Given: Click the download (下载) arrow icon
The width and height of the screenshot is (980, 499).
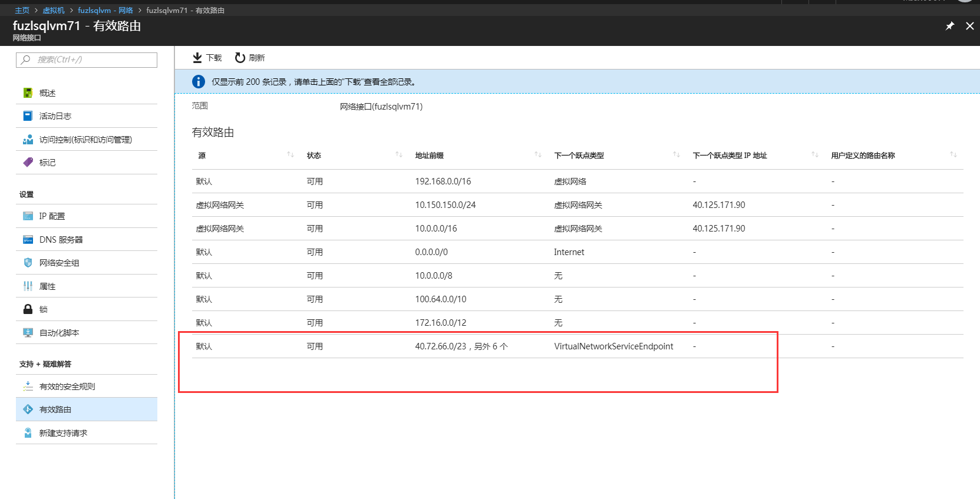Looking at the screenshot, I should click(197, 58).
